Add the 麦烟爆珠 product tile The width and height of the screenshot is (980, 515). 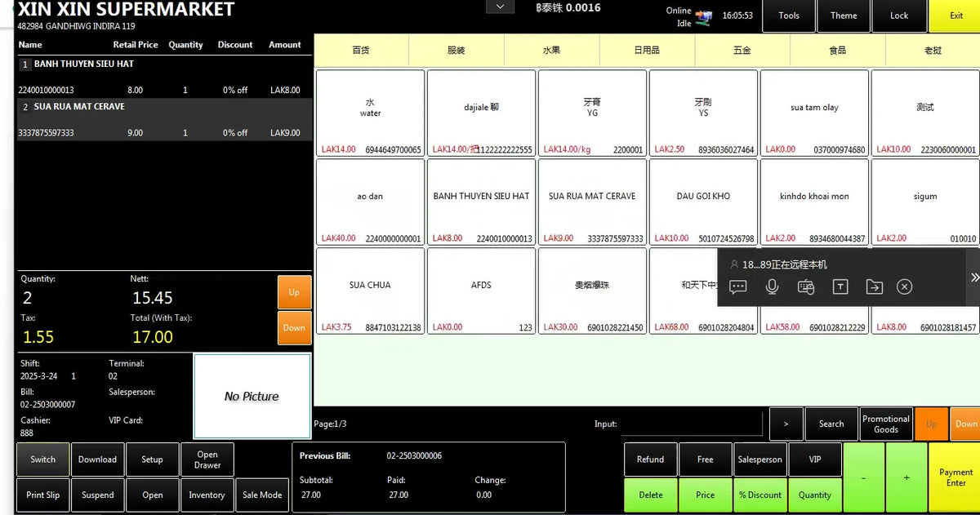point(592,291)
